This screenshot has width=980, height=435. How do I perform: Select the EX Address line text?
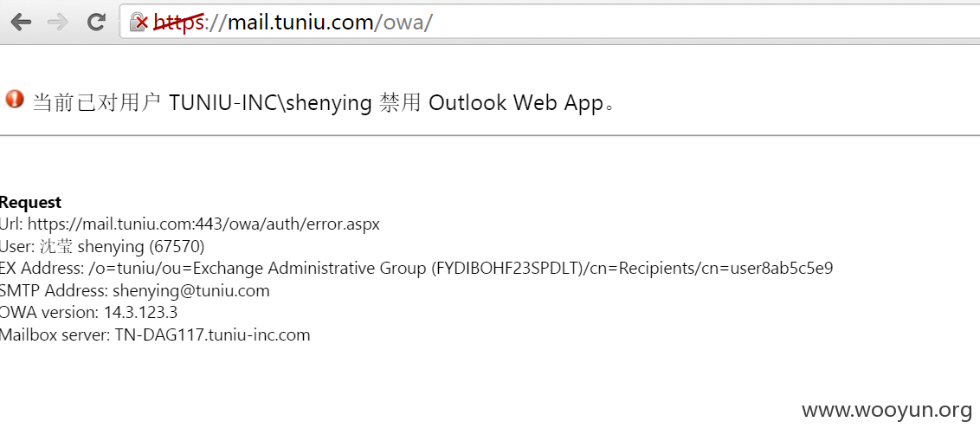point(416,269)
